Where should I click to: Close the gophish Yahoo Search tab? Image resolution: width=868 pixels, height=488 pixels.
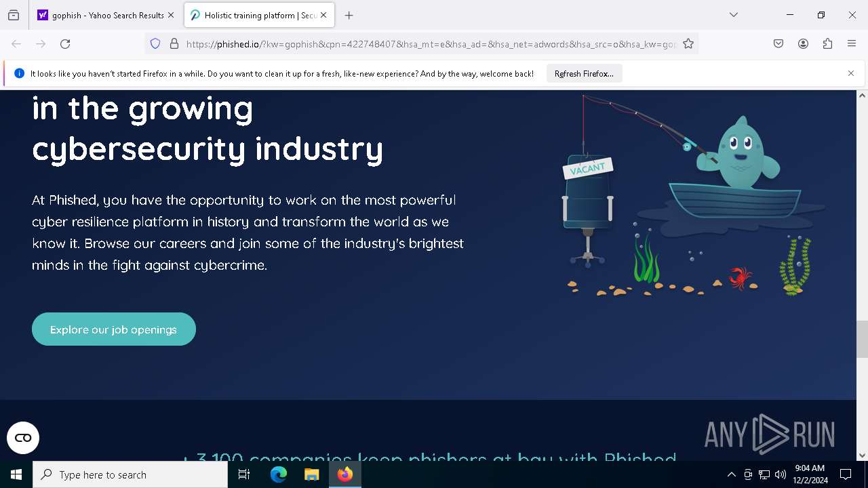(x=170, y=15)
